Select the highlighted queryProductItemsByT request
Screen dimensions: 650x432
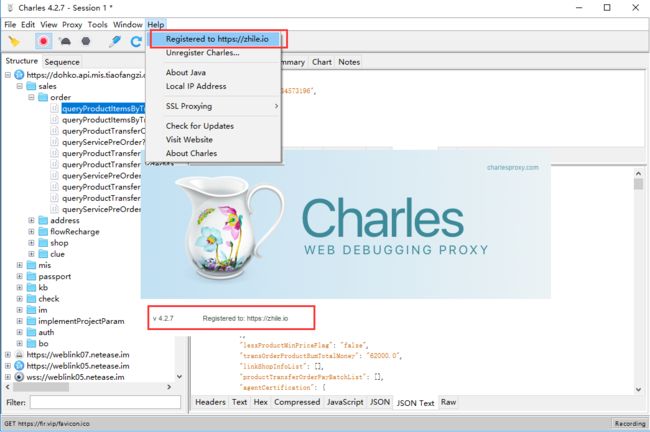103,109
